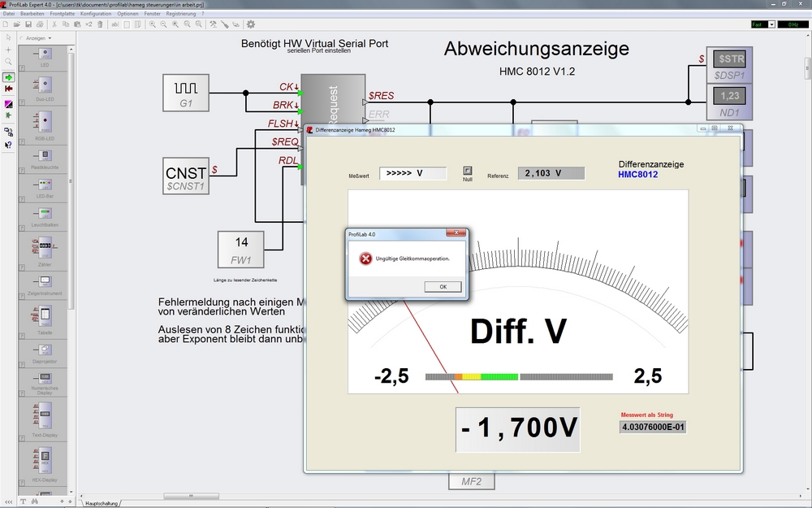Screen dimensions: 812x508
Task: Open the Fenster menu
Action: [x=153, y=14]
